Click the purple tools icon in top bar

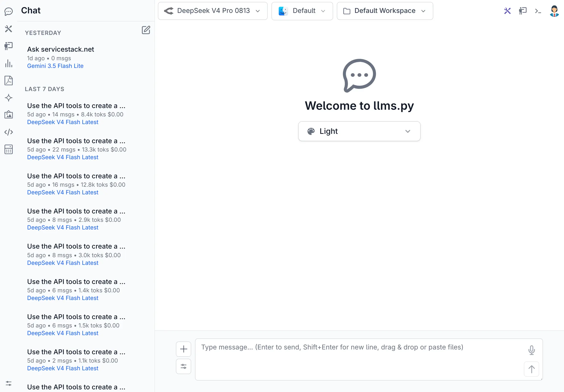pyautogui.click(x=507, y=11)
